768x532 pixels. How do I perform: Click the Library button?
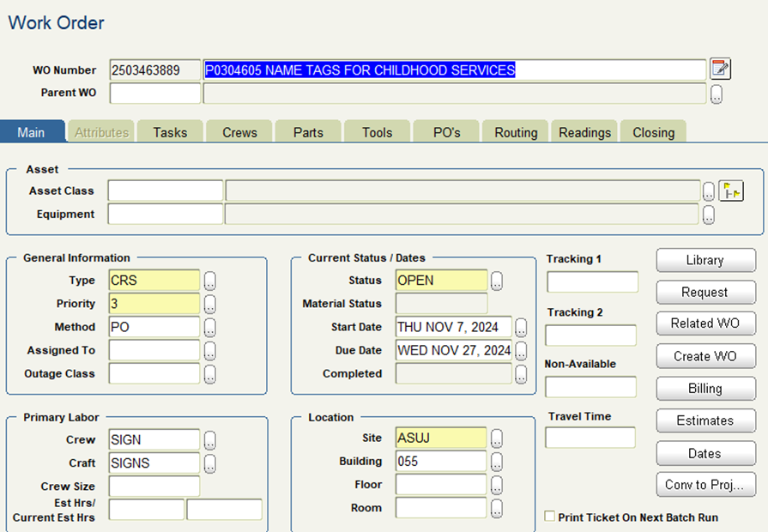point(706,260)
